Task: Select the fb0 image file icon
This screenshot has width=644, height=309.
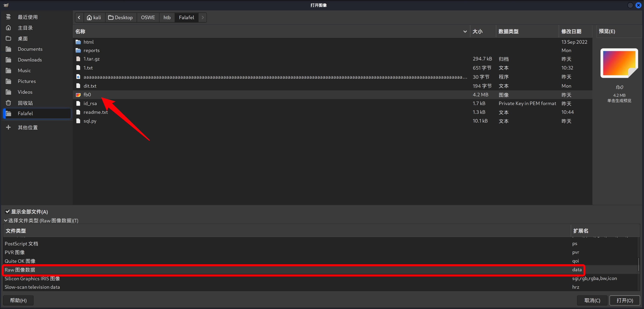Action: click(x=78, y=95)
